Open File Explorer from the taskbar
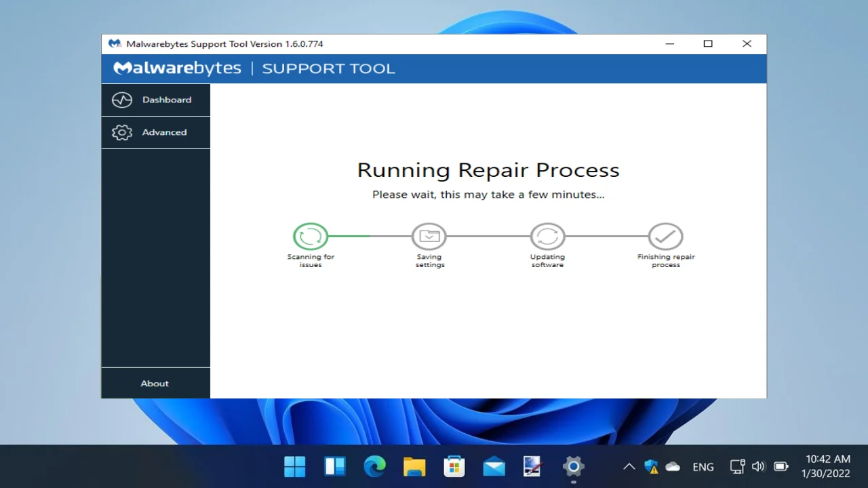Screen dimensions: 868x488 point(414,466)
